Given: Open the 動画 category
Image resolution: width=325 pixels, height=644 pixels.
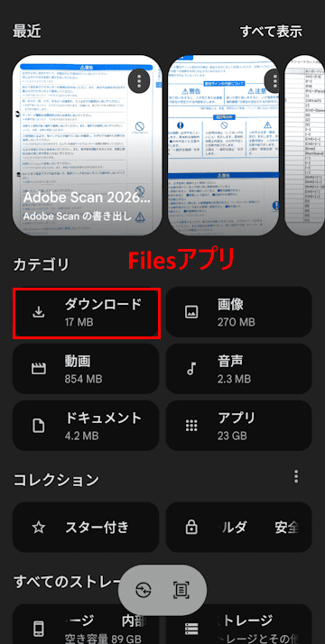Looking at the screenshot, I should pos(86,369).
